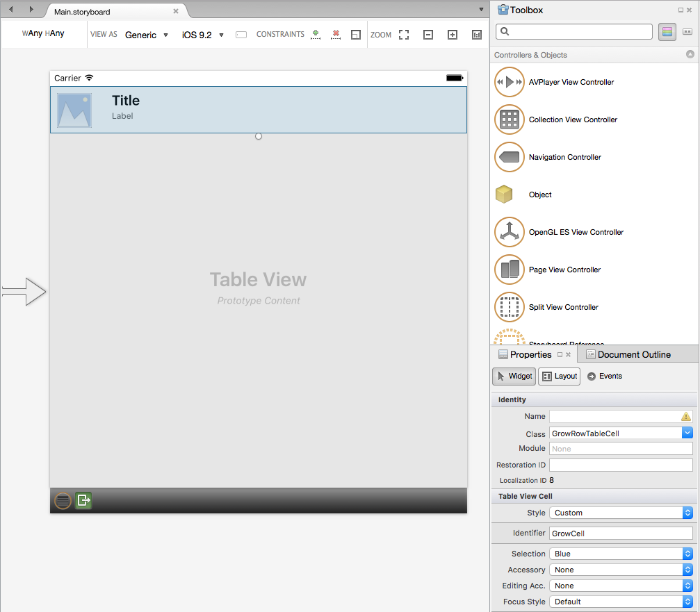This screenshot has width=700, height=612.
Task: Maximize the Toolbox panel
Action: tap(681, 10)
